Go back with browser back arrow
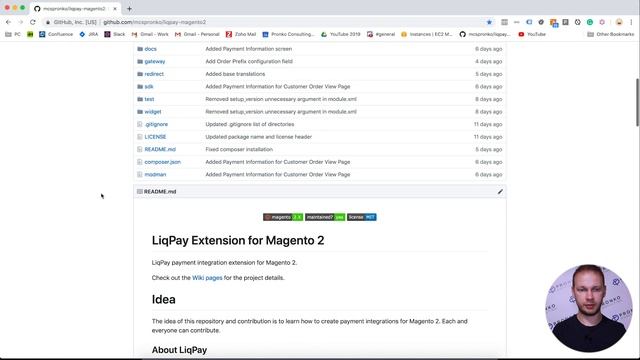This screenshot has height=360, width=640. pyautogui.click(x=8, y=22)
